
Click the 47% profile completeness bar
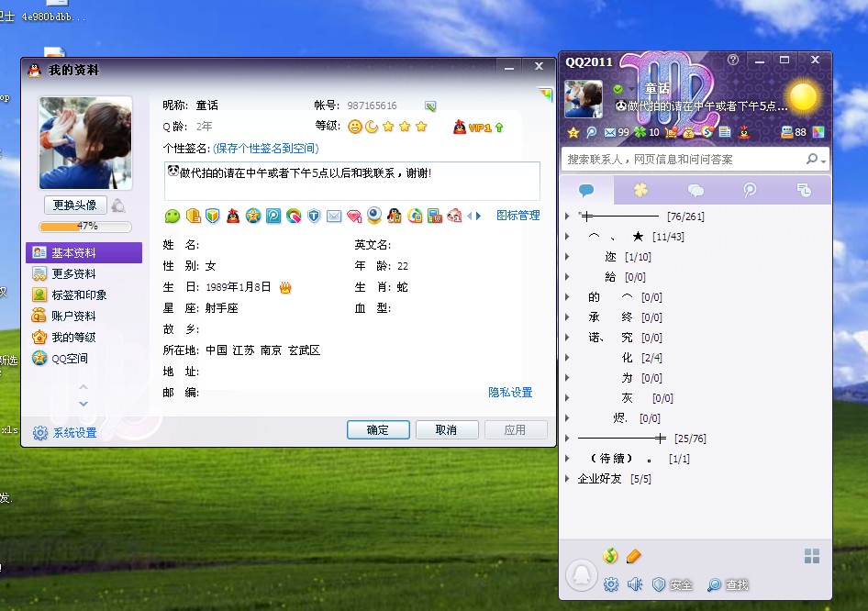pos(85,227)
